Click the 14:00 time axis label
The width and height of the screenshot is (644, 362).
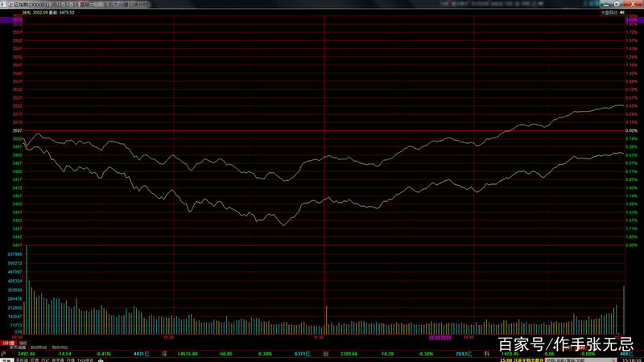click(x=469, y=337)
